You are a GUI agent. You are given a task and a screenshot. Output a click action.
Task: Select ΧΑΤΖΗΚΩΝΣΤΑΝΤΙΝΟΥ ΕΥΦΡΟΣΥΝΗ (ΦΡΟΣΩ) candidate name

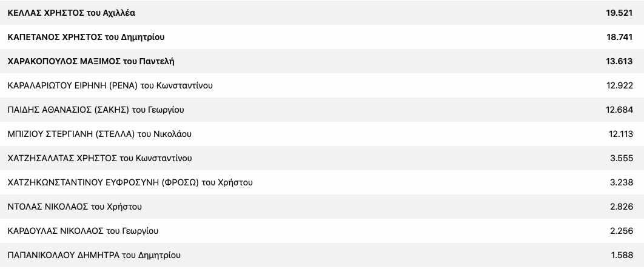click(130, 182)
